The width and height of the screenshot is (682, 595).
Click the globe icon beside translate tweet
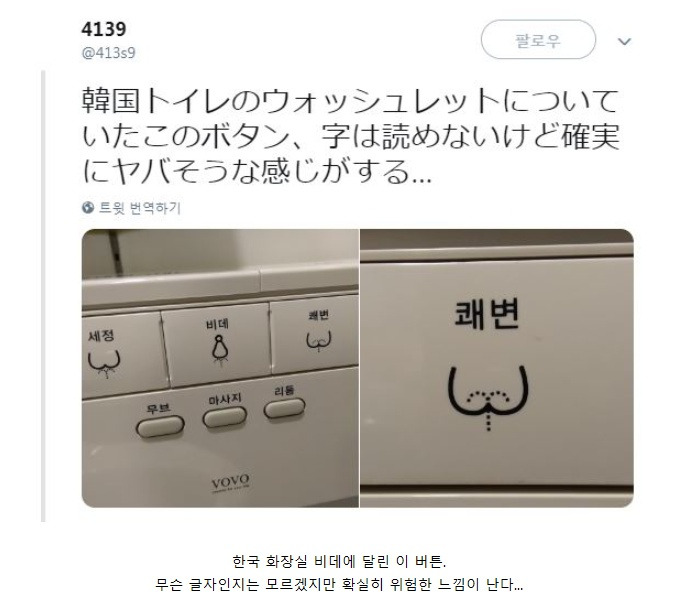point(88,207)
